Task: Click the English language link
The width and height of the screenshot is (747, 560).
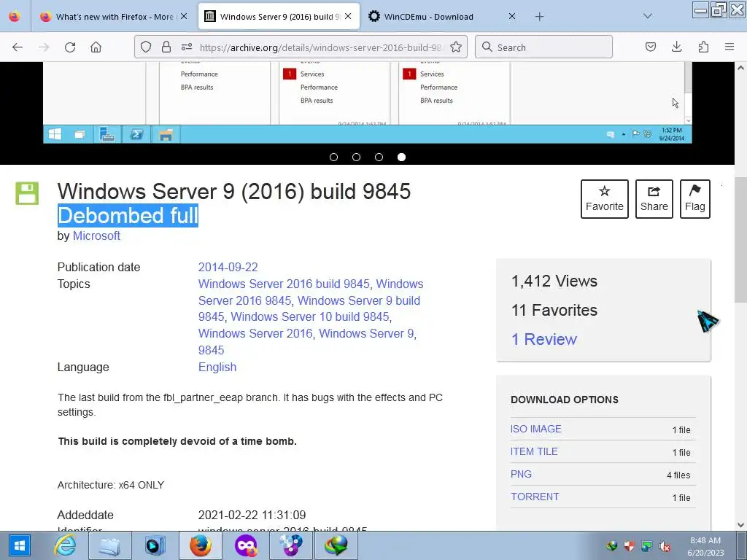Action: click(x=217, y=367)
